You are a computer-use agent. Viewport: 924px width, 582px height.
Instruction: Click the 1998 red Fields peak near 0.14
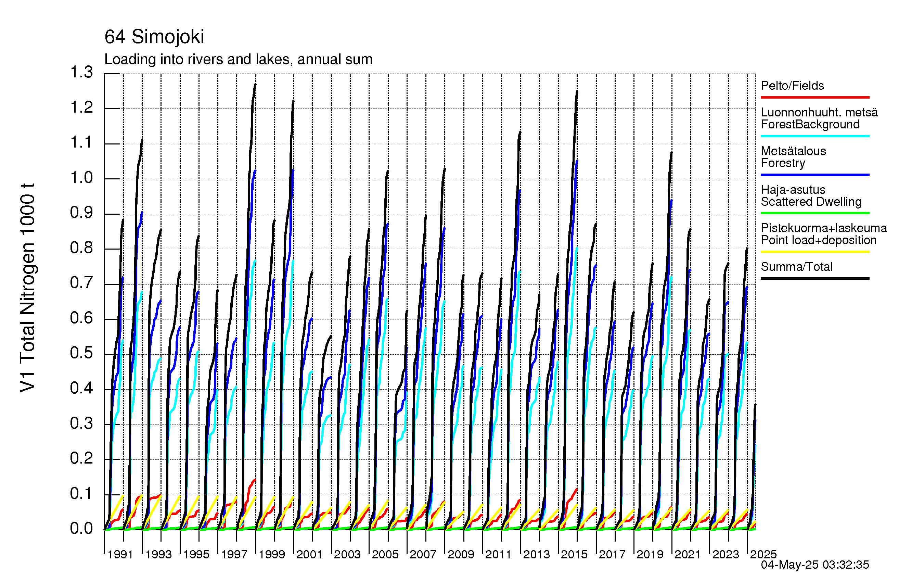pos(254,480)
